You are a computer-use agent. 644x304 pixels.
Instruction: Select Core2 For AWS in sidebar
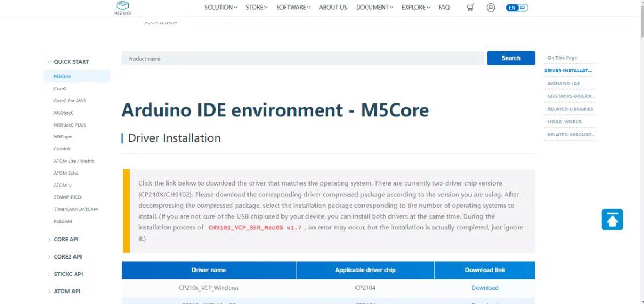point(70,101)
